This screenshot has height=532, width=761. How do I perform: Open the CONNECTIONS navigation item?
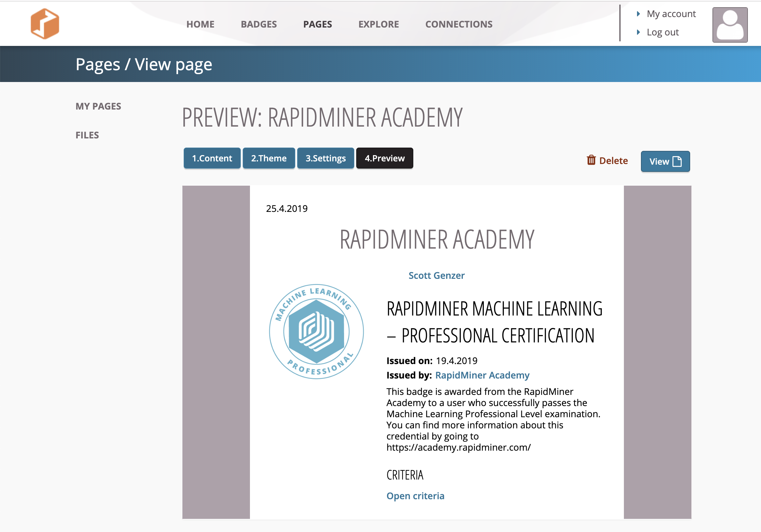pyautogui.click(x=459, y=24)
